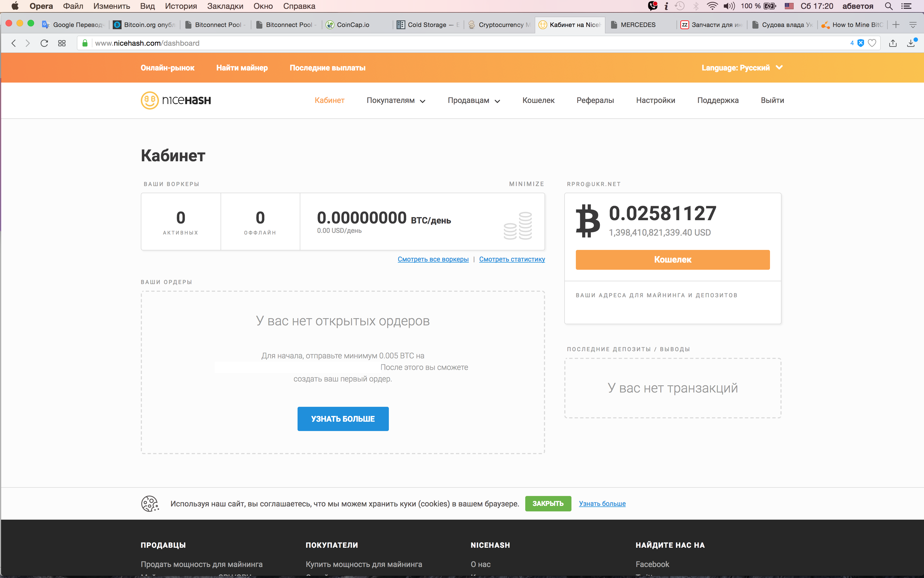Switch to Bitcoin.org tab

(x=144, y=25)
